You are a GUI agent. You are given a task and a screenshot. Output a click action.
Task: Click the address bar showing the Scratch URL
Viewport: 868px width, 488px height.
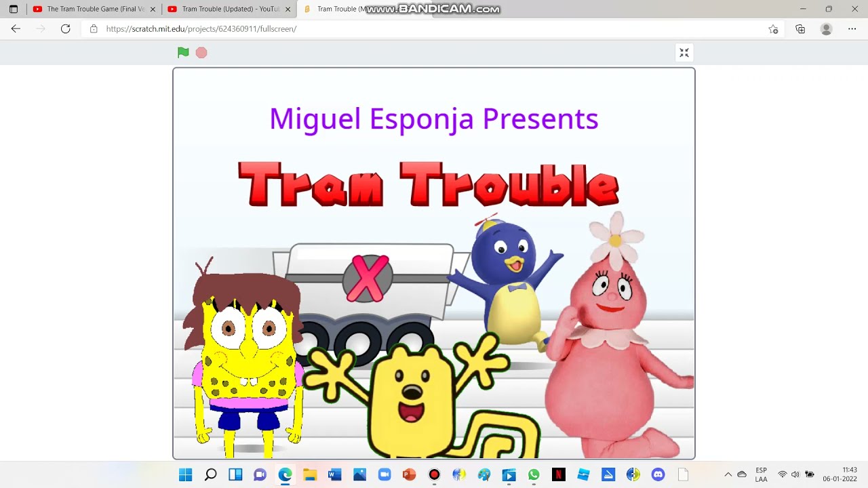point(434,29)
